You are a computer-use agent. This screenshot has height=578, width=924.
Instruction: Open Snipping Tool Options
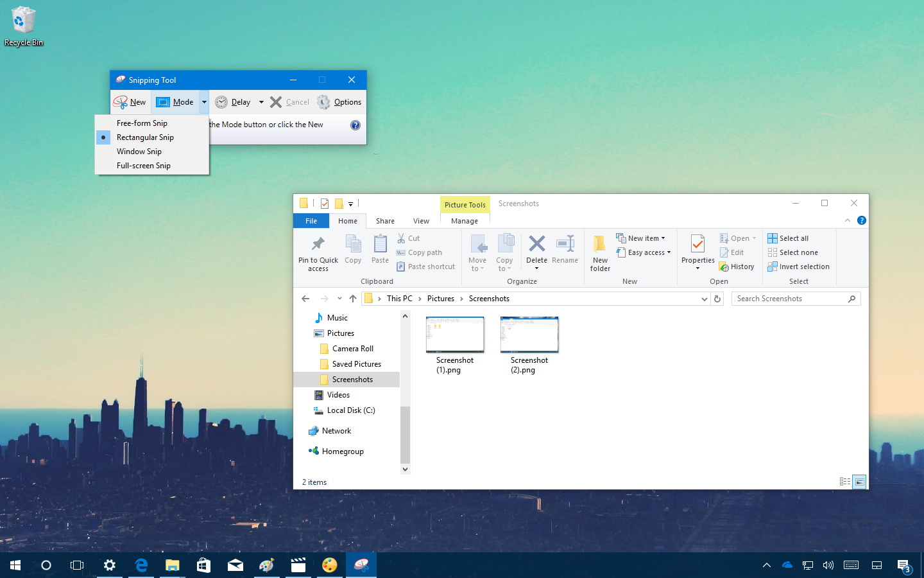(x=339, y=101)
